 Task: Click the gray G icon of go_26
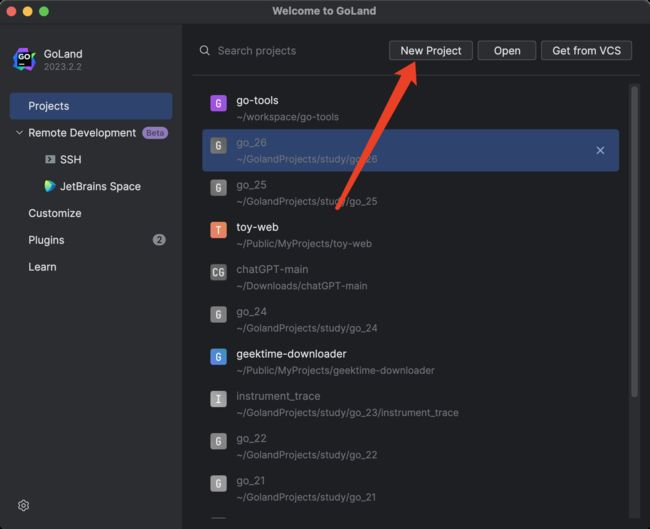point(218,146)
